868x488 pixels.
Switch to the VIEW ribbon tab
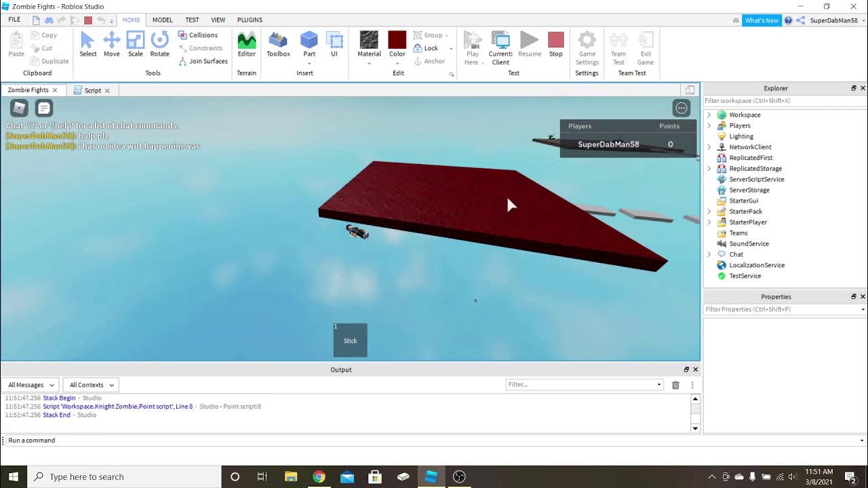point(218,20)
